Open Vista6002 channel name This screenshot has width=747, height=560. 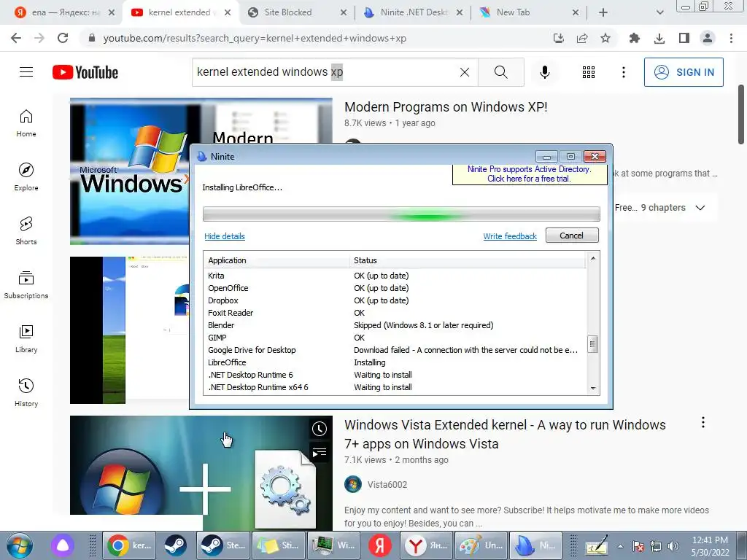point(387,485)
